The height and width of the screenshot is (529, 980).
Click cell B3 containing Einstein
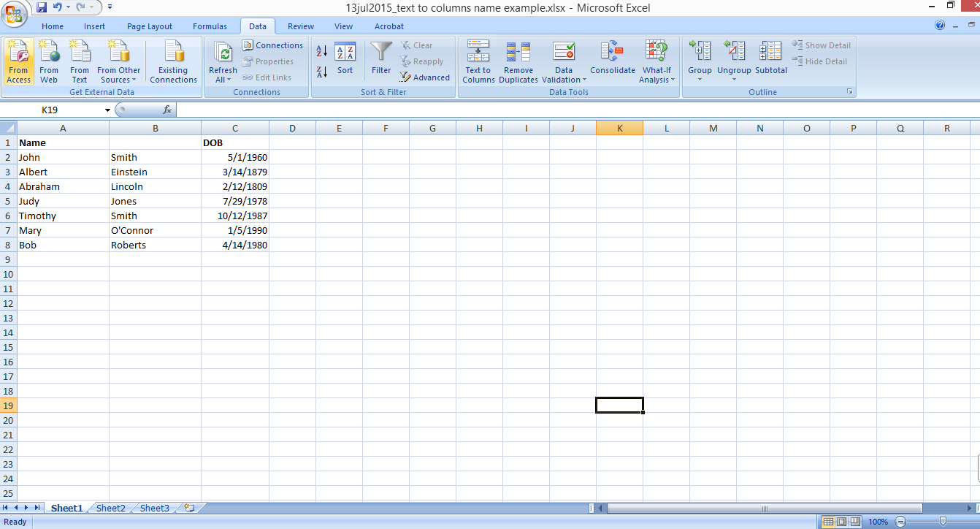tap(156, 172)
